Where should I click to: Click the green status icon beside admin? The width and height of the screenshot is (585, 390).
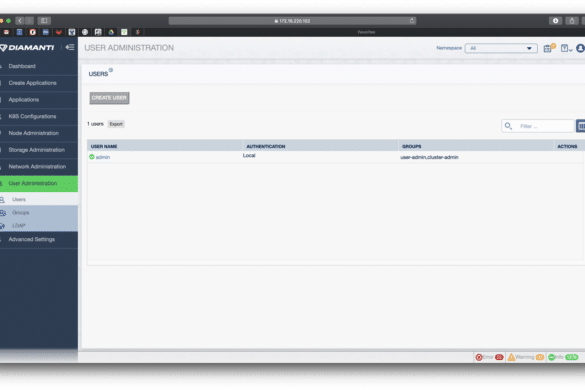pyautogui.click(x=92, y=157)
